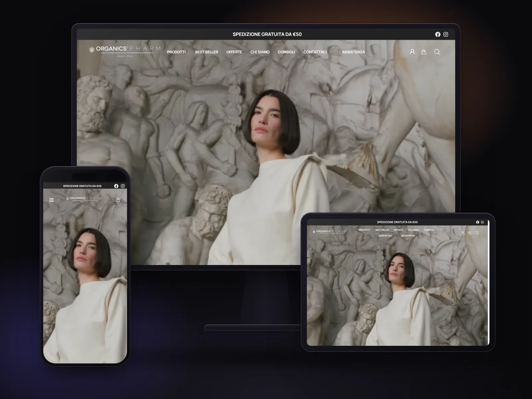
Task: Select OFFERTE on tablet mockup
Action: pyautogui.click(x=398, y=230)
